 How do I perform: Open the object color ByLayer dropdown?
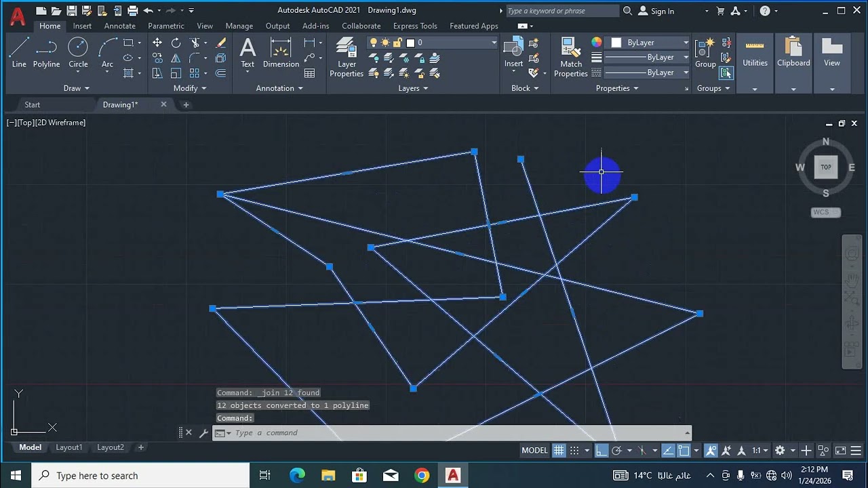point(649,43)
